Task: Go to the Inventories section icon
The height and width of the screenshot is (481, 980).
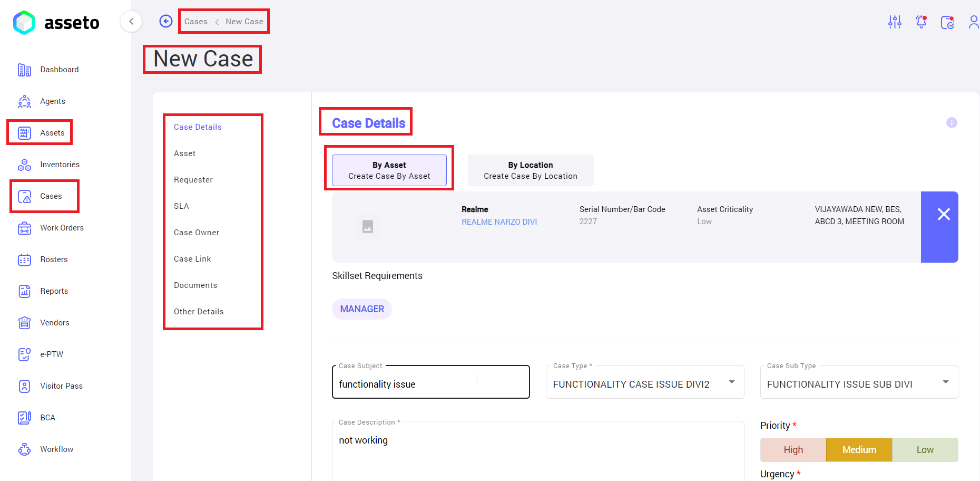Action: tap(24, 165)
